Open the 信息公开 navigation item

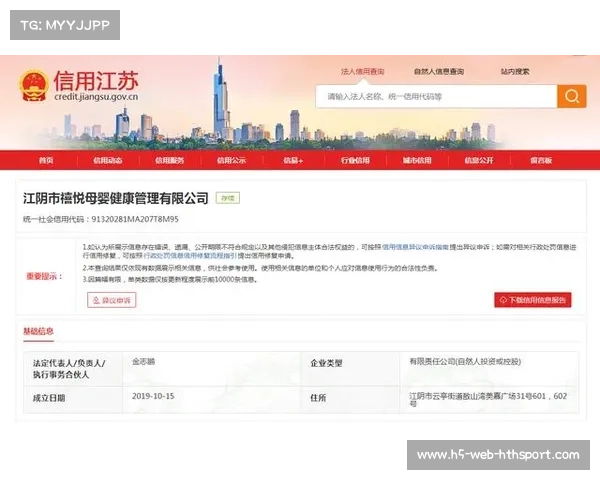tap(479, 160)
